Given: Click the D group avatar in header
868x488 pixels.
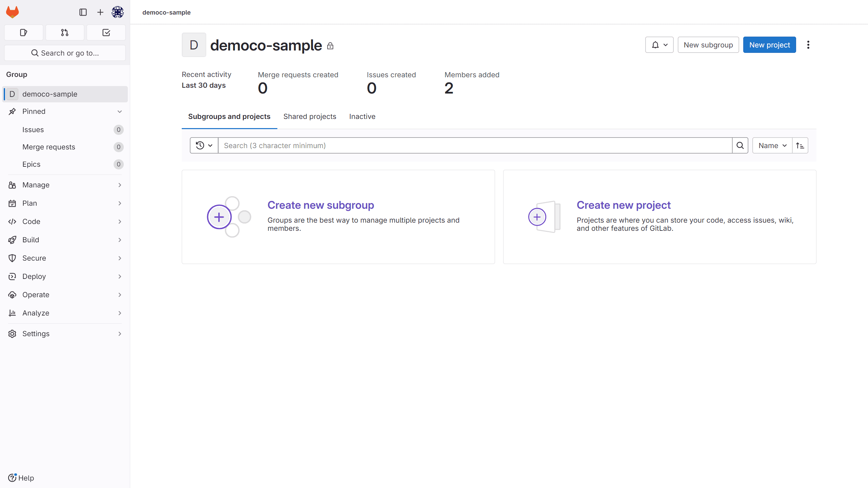Looking at the screenshot, I should (194, 45).
